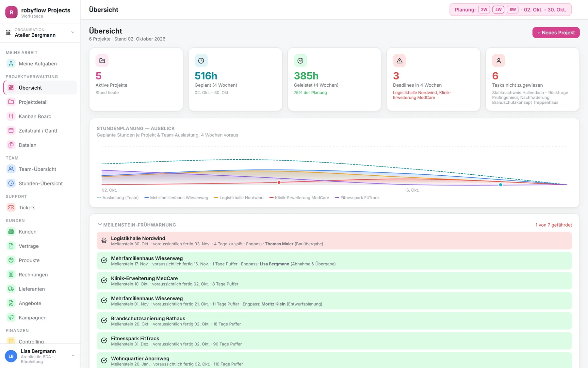The height and width of the screenshot is (368, 588).
Task: Open Übersicht in the sidebar
Action: coord(40,88)
